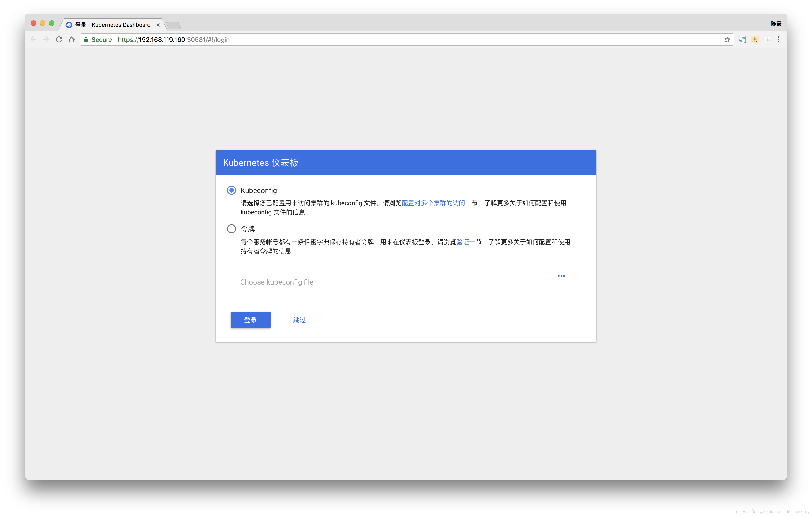Click the 陈磊 profile name
Image resolution: width=812 pixels, height=516 pixels.
pos(776,23)
